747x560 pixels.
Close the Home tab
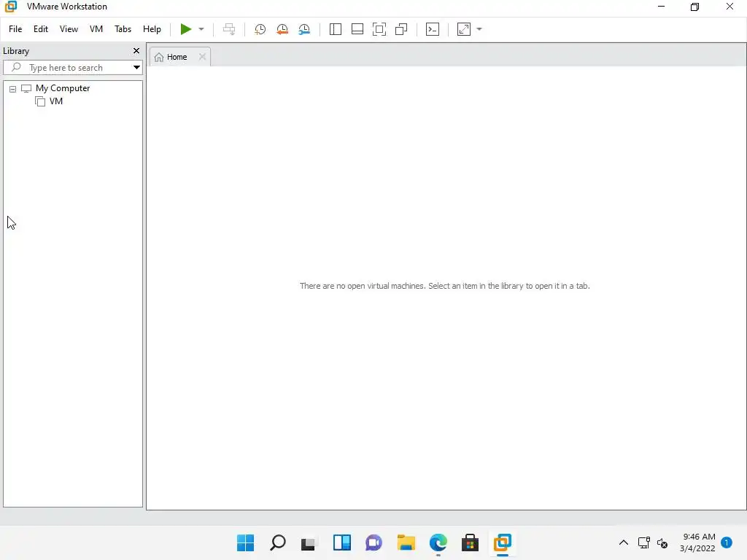[x=203, y=57]
